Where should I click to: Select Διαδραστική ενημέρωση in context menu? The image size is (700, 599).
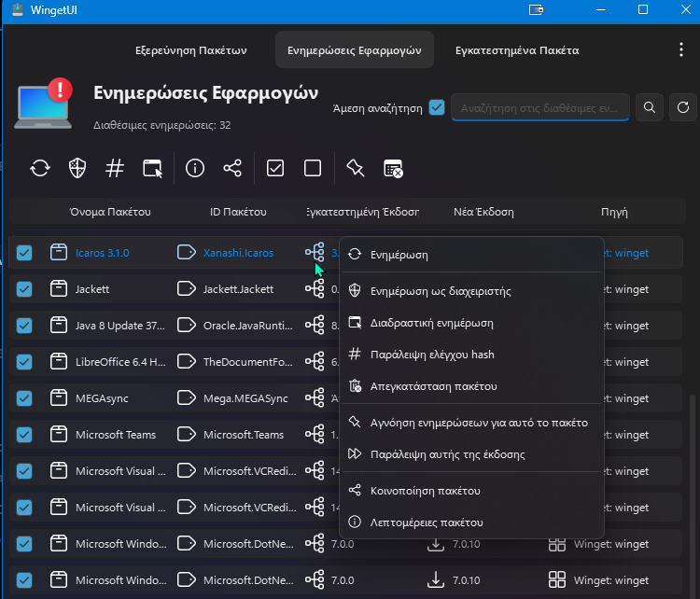[x=471, y=323]
